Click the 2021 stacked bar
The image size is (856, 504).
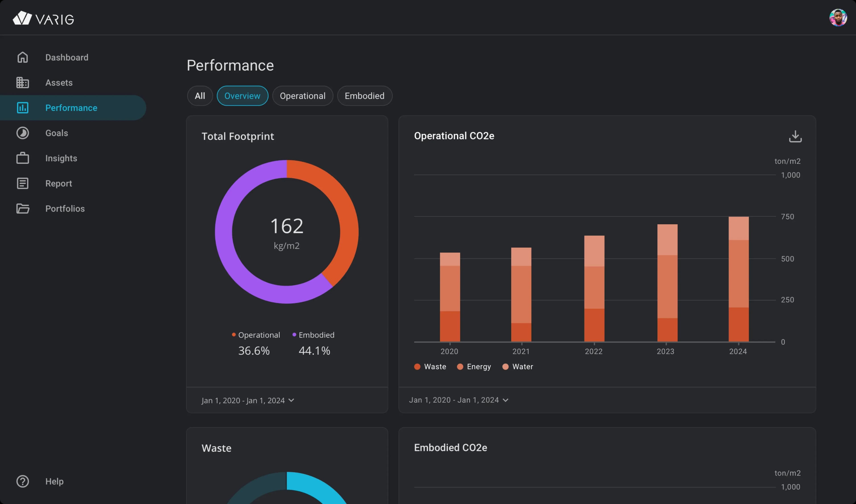[x=521, y=294]
